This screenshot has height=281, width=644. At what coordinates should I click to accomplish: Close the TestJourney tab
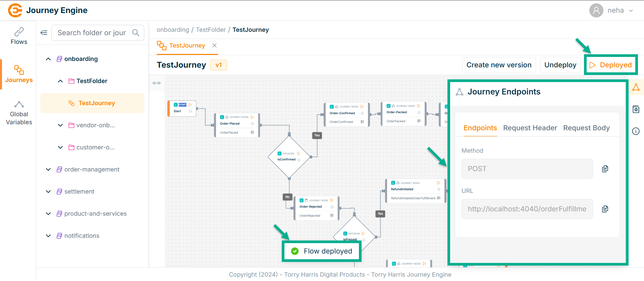pyautogui.click(x=214, y=45)
